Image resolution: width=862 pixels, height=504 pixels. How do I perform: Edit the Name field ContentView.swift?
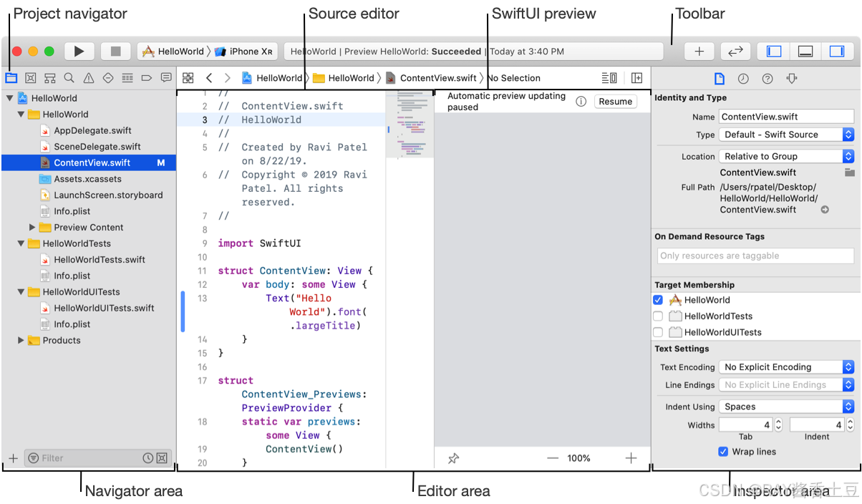pos(786,117)
